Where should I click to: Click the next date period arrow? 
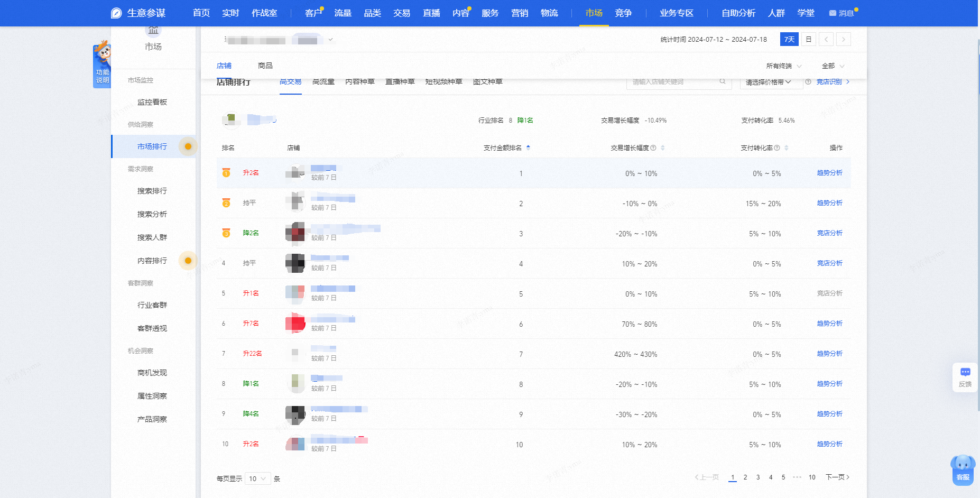pos(844,39)
